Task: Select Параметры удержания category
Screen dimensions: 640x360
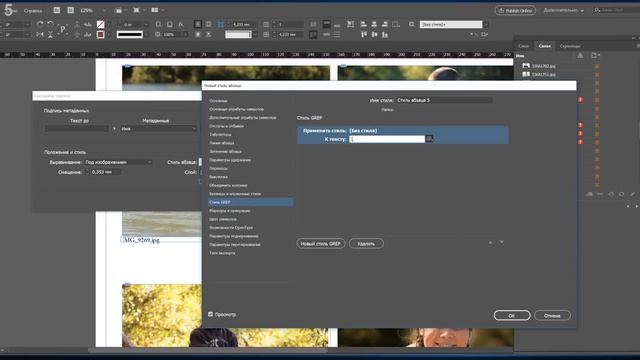Action: 230,160
